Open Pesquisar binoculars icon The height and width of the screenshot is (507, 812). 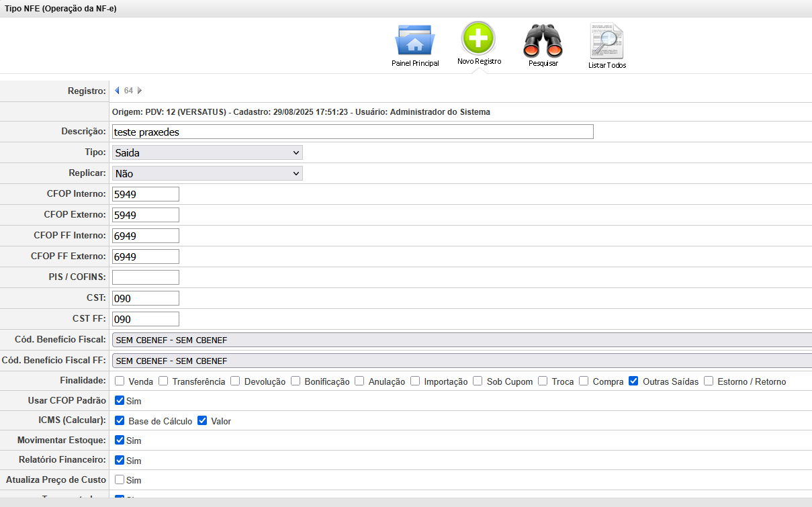[543, 41]
